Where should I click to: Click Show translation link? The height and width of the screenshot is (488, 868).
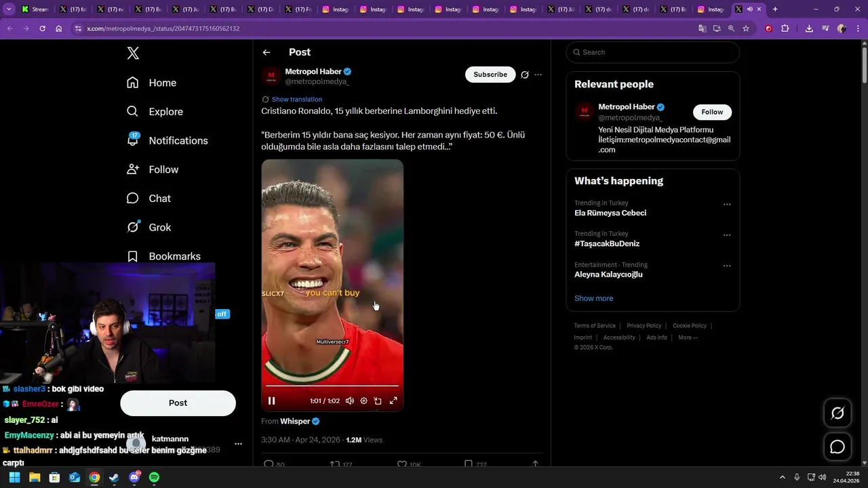pos(297,100)
